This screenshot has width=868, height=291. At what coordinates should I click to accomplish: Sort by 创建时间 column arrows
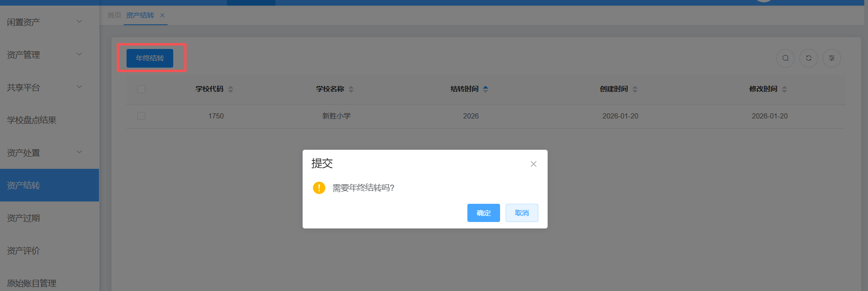(635, 89)
